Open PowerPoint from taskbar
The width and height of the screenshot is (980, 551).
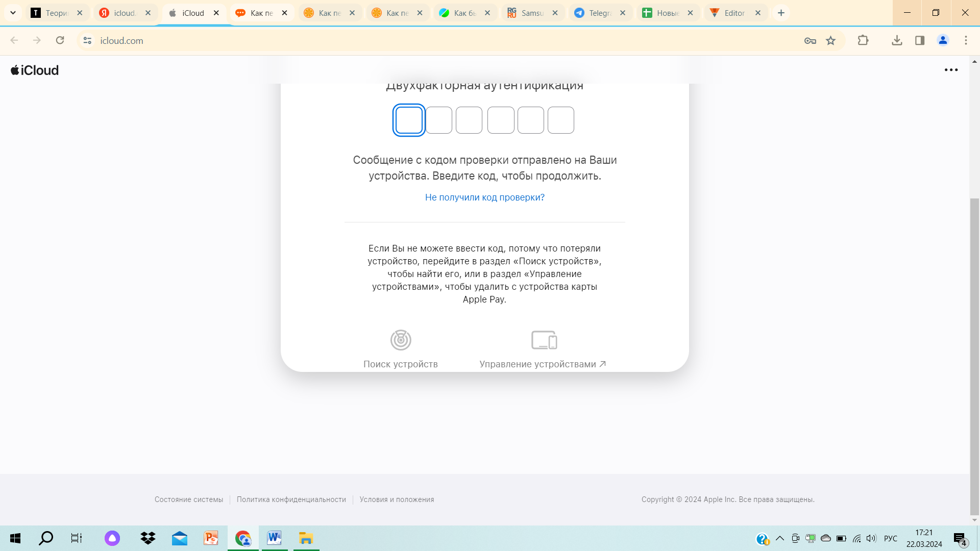coord(211,538)
